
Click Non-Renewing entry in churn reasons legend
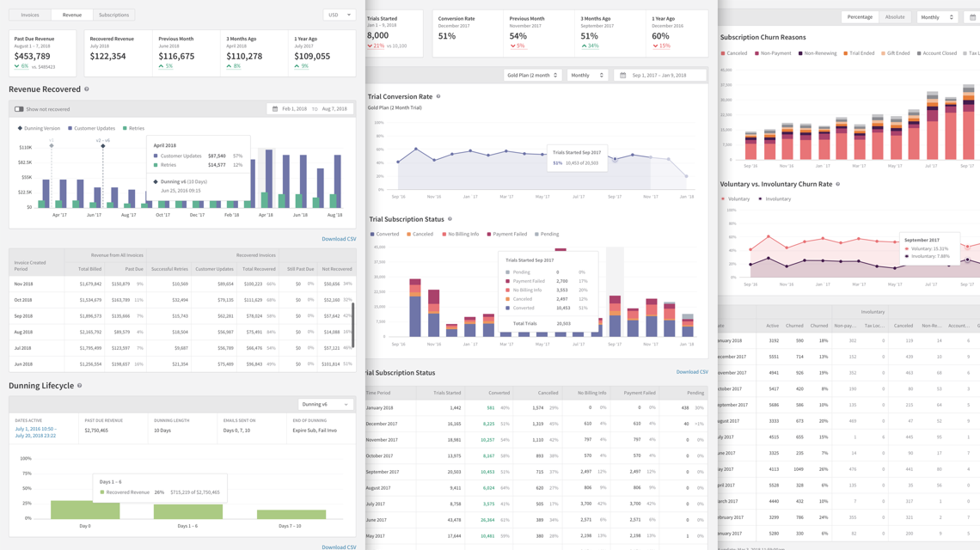click(818, 53)
